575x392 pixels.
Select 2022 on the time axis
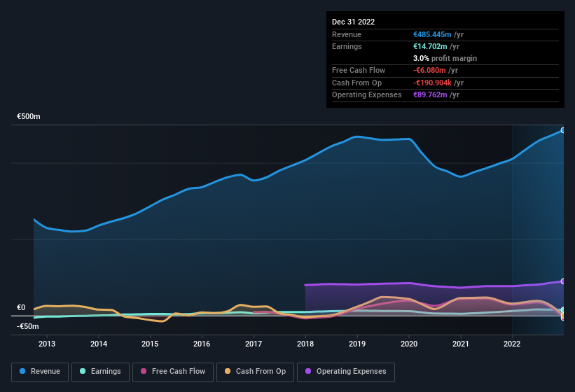click(512, 344)
